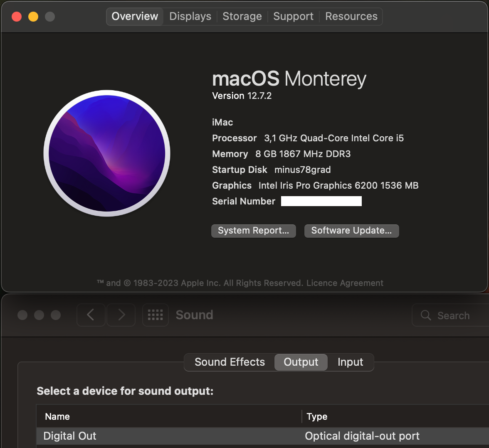Open Software Update... from About This Mac
489x448 pixels.
click(351, 231)
